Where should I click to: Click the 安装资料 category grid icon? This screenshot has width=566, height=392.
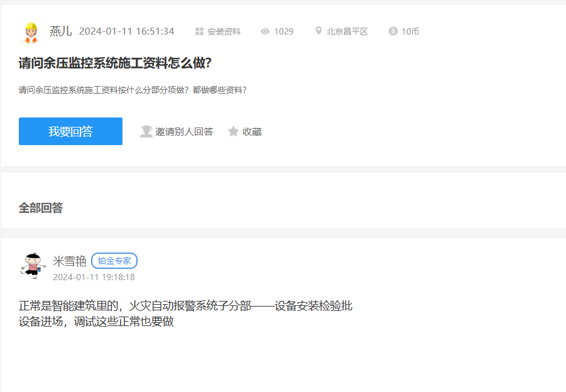click(199, 31)
